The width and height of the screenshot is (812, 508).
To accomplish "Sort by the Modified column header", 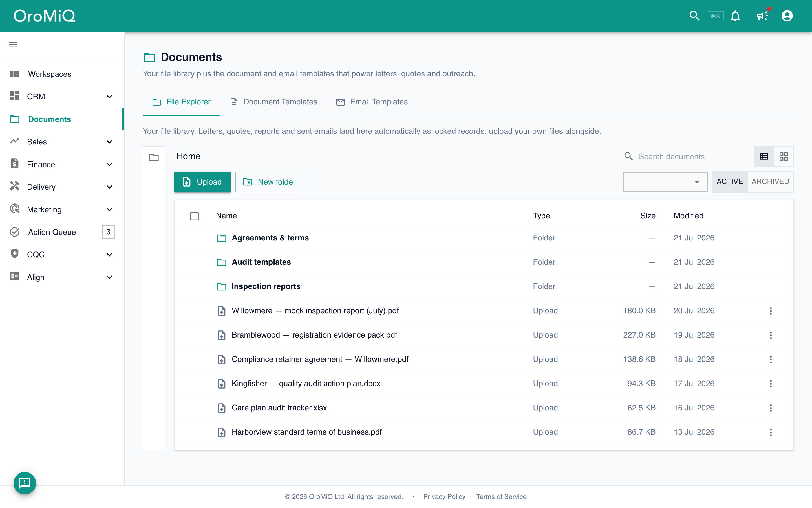I will 688,216.
